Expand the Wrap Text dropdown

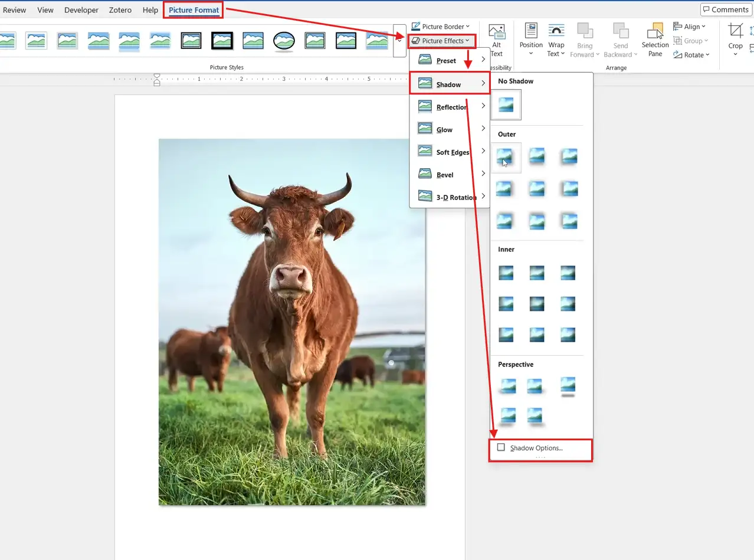tap(556, 40)
